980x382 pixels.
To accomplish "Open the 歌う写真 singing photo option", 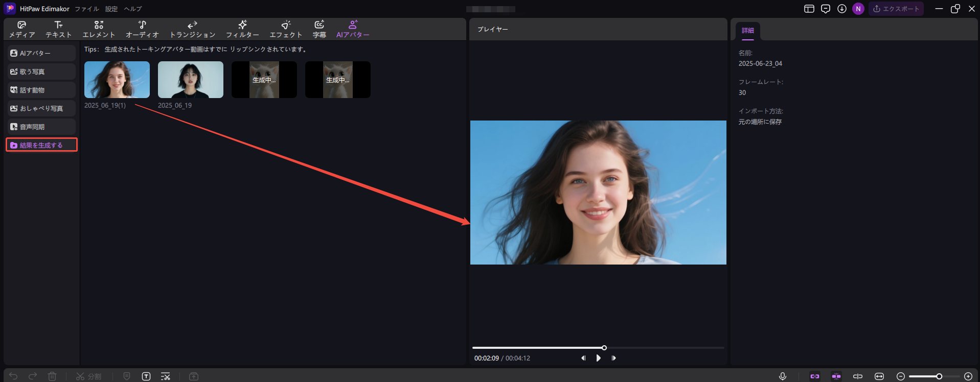I will 41,71.
